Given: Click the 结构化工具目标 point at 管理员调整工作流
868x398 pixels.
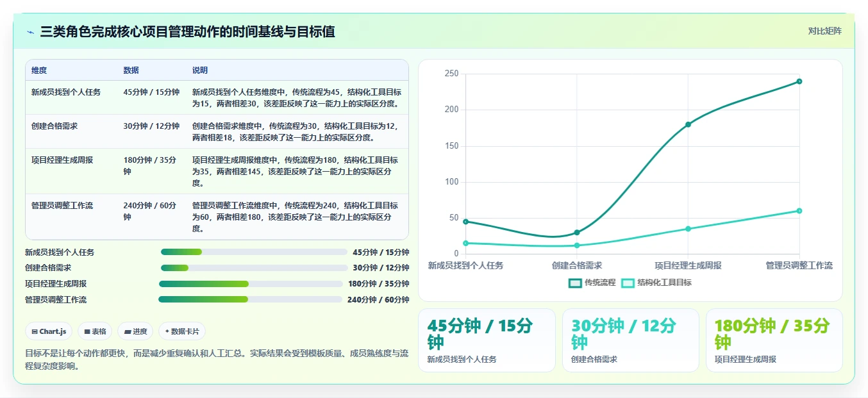Looking at the screenshot, I should 799,211.
